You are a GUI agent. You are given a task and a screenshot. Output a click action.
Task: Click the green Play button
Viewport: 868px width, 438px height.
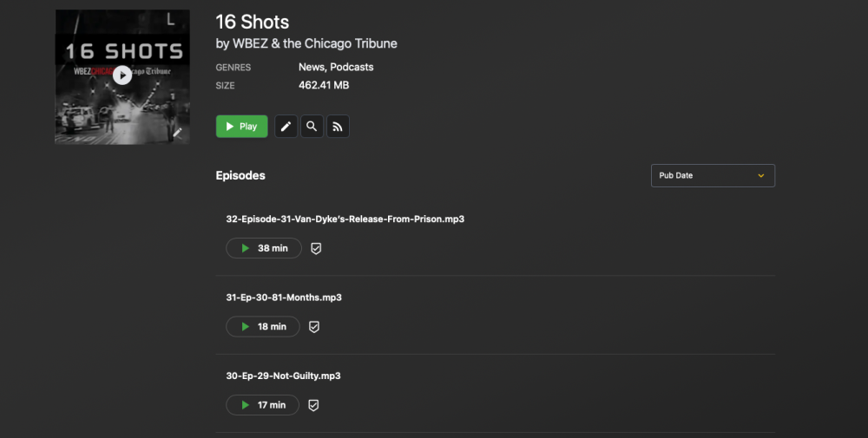[242, 127]
